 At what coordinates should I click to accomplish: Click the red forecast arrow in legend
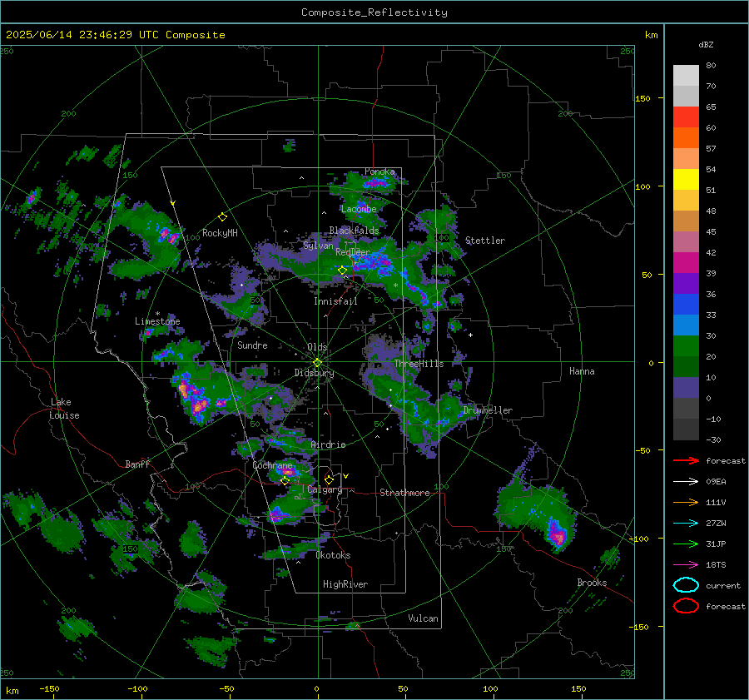click(686, 460)
